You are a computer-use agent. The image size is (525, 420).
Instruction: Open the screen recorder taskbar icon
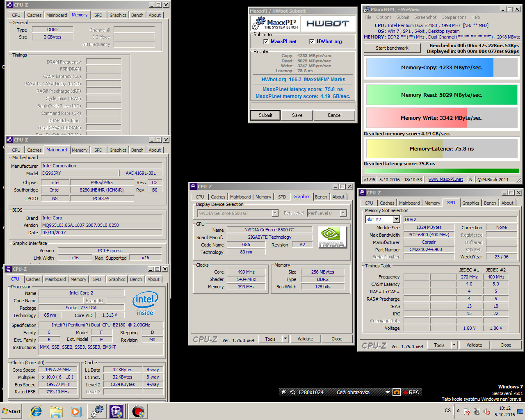click(138, 411)
